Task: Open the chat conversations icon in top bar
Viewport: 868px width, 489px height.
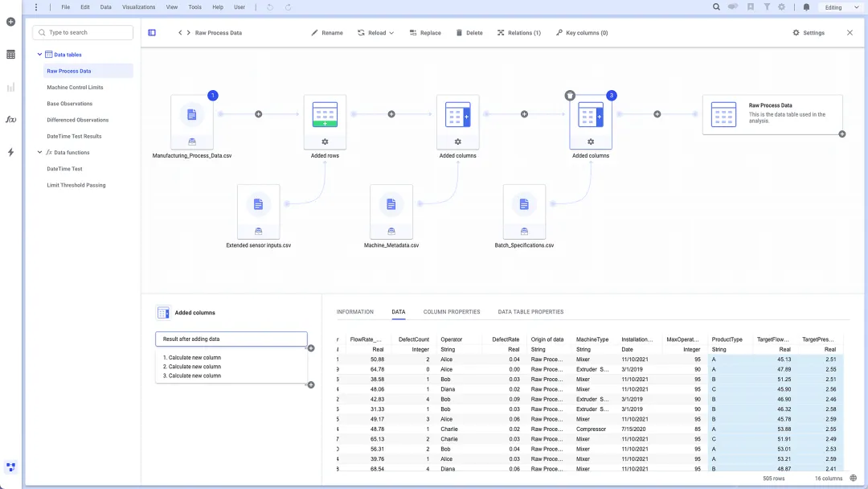Action: tap(733, 7)
